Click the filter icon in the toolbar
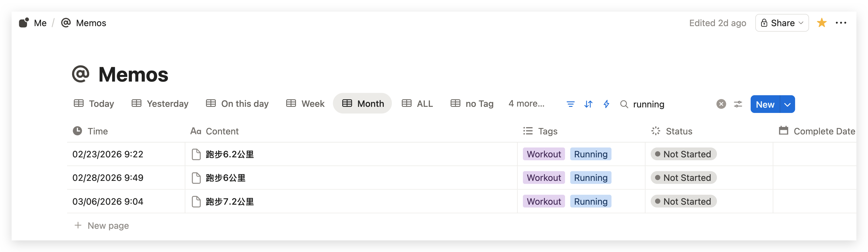Screen dimensions: 868x252 point(570,104)
